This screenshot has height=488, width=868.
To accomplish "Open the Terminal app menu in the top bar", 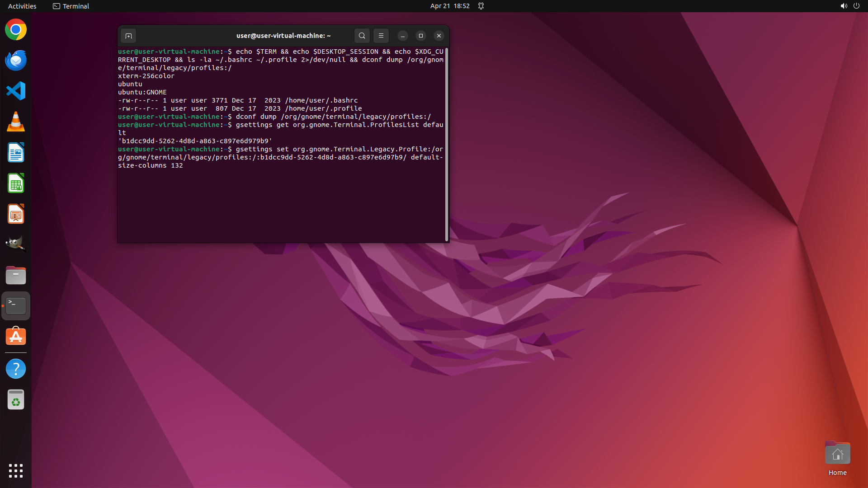I will click(x=71, y=6).
